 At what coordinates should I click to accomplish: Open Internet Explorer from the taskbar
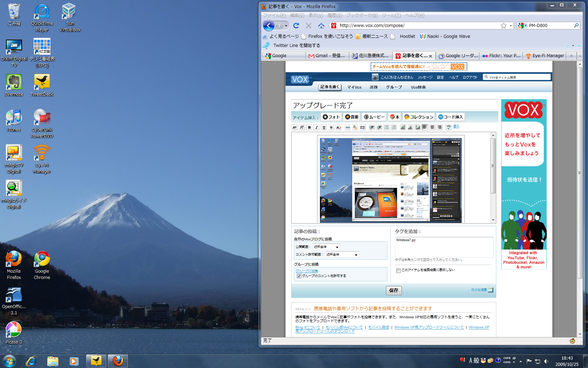pyautogui.click(x=31, y=361)
